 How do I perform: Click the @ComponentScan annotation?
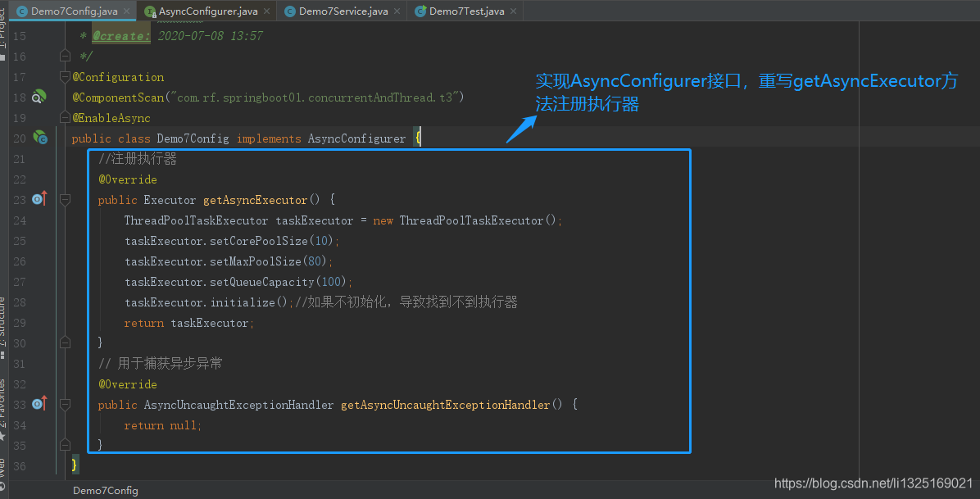click(118, 98)
